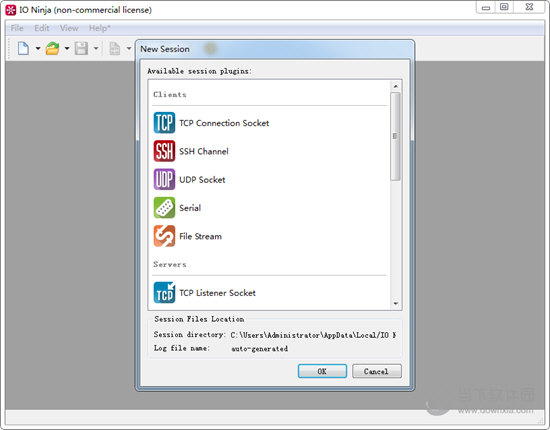Click the plugin list scroll down arrow

[x=396, y=304]
